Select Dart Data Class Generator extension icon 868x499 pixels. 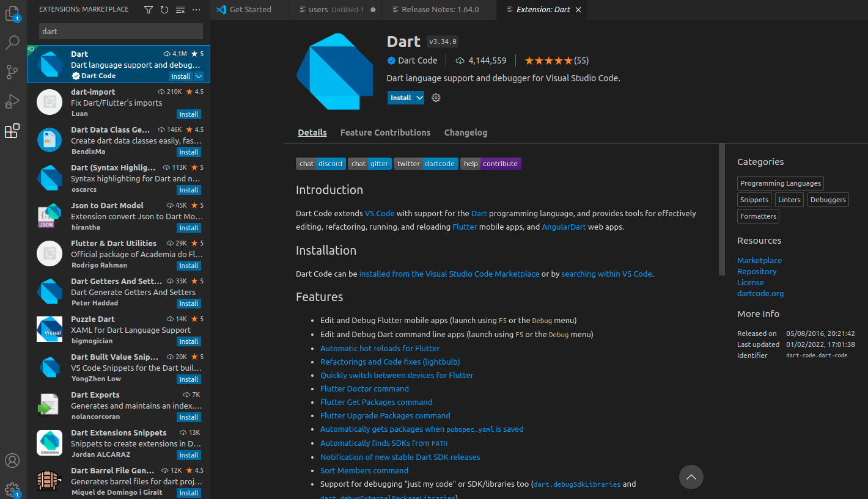(x=50, y=140)
